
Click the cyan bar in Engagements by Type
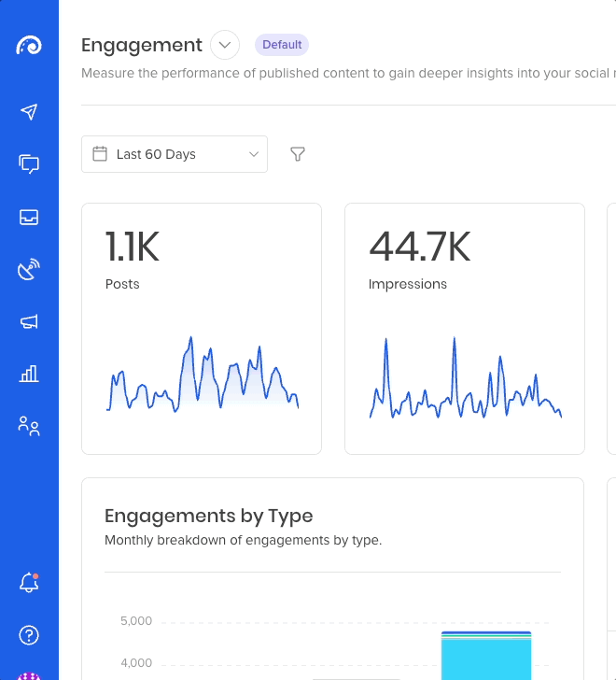click(x=486, y=659)
